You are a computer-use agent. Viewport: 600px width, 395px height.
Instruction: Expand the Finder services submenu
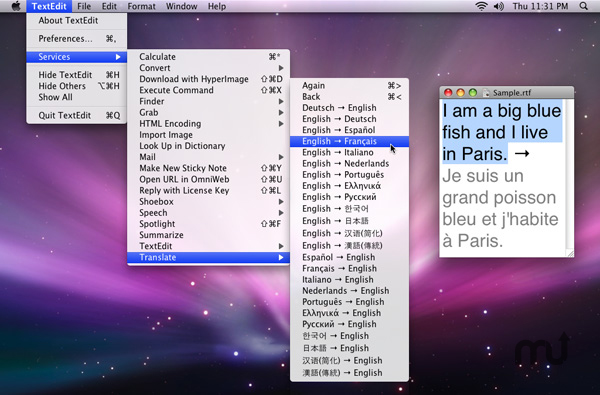click(209, 101)
